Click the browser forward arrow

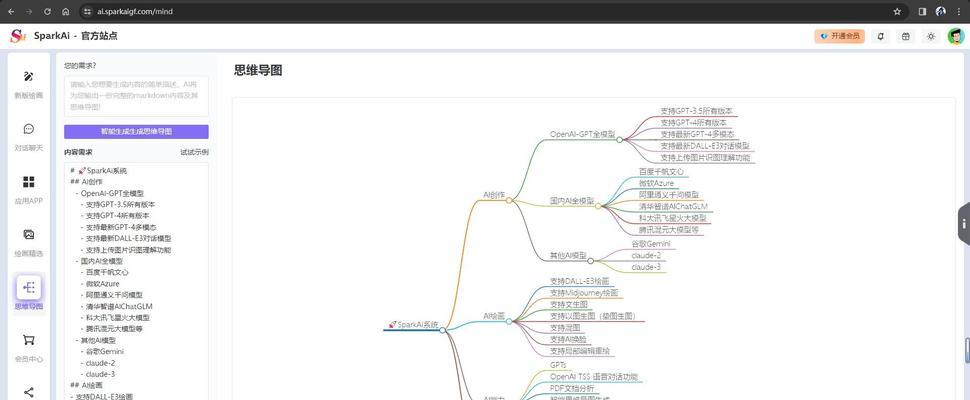[x=29, y=11]
